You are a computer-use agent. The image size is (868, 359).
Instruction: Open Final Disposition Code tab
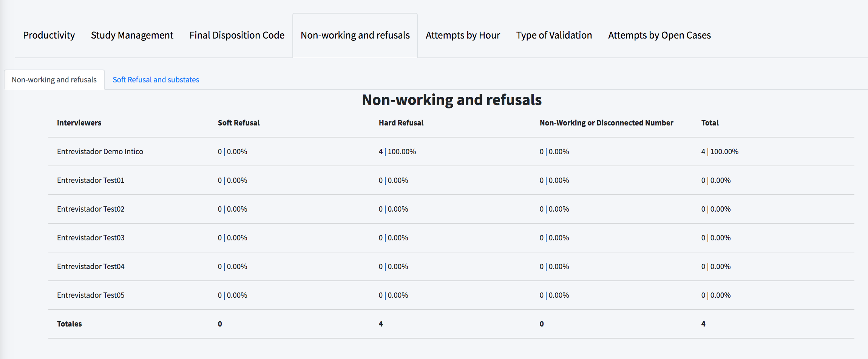pos(237,35)
